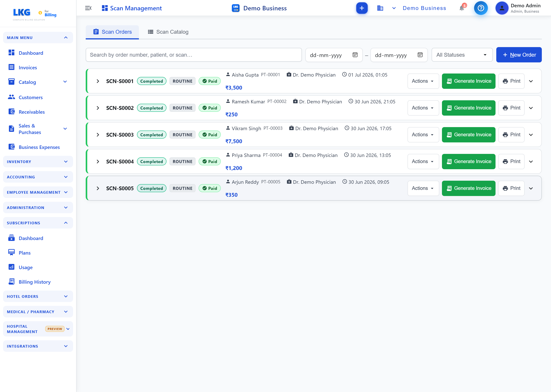
Task: Click Scan Management grid icon in header
Action: tap(105, 8)
